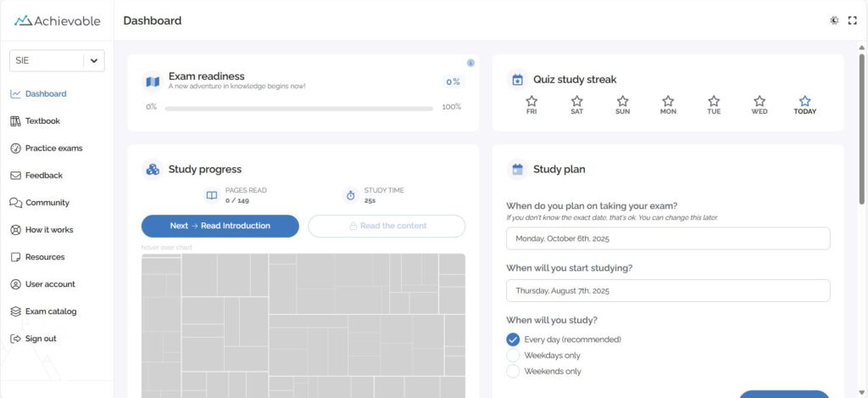Click the fullscreen icon in header
Viewport: 868px width, 398px height.
853,20
